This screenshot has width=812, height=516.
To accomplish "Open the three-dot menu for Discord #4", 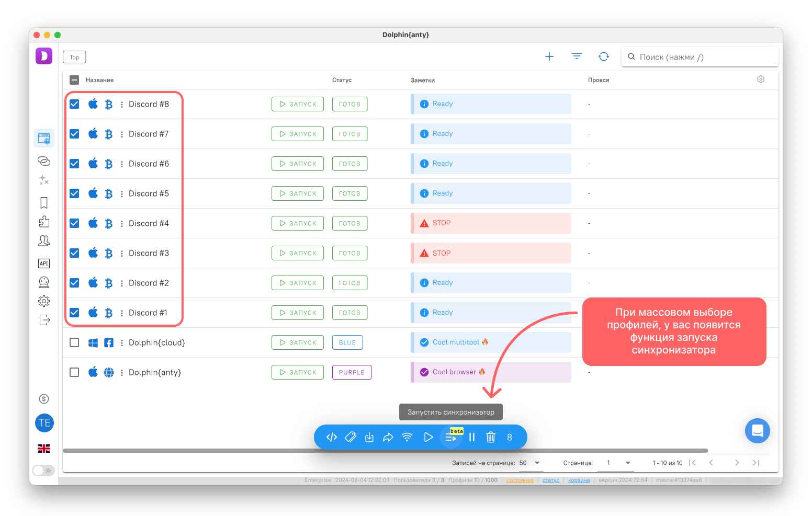I will 122,224.
